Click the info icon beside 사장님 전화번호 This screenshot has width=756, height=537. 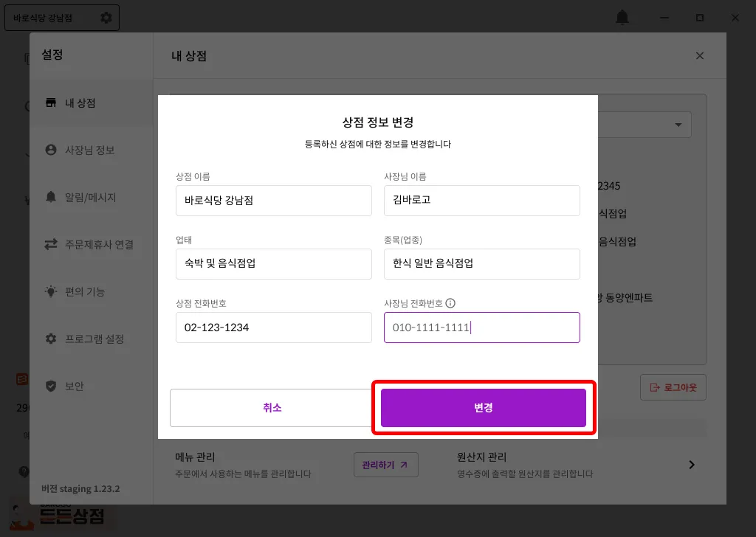tap(450, 303)
